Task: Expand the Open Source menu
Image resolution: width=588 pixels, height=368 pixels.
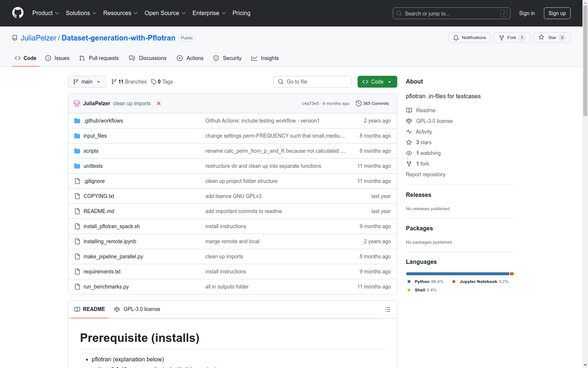Action: (165, 13)
